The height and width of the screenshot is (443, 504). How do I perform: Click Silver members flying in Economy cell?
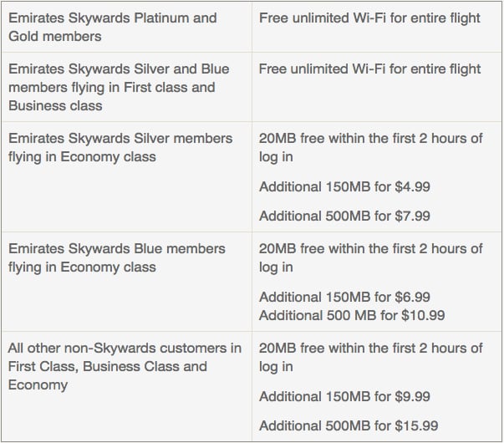(127, 177)
